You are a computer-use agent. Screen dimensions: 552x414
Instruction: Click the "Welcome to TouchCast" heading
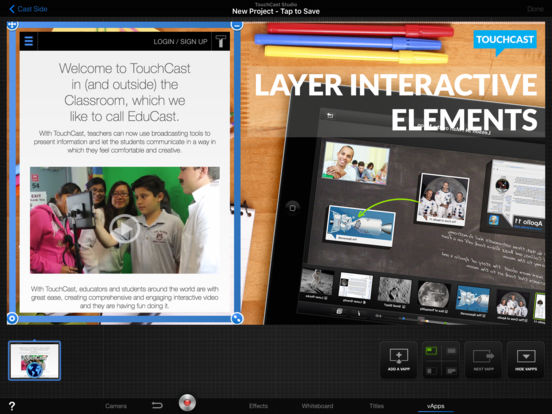pos(124,92)
